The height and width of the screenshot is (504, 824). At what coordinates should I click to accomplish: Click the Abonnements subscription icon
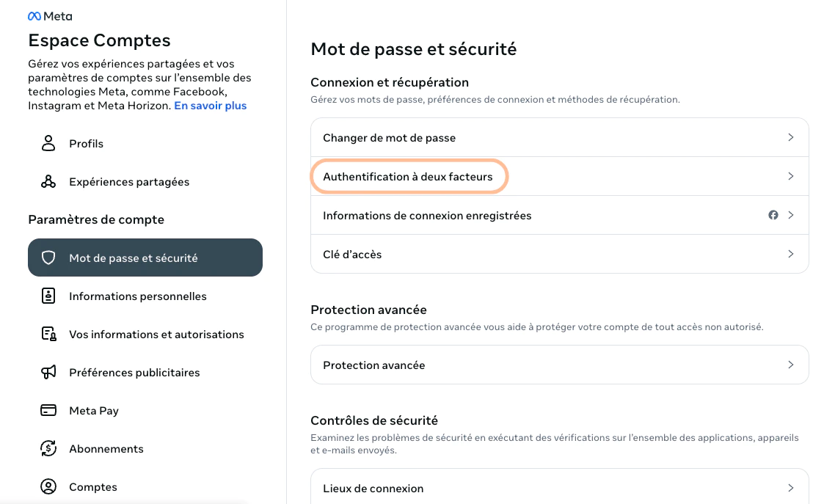click(x=48, y=448)
